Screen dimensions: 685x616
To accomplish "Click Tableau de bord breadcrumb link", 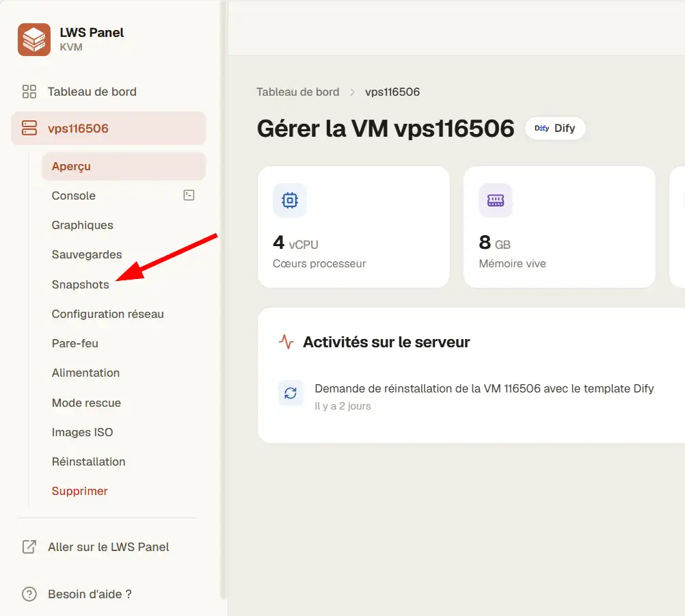I will [297, 92].
